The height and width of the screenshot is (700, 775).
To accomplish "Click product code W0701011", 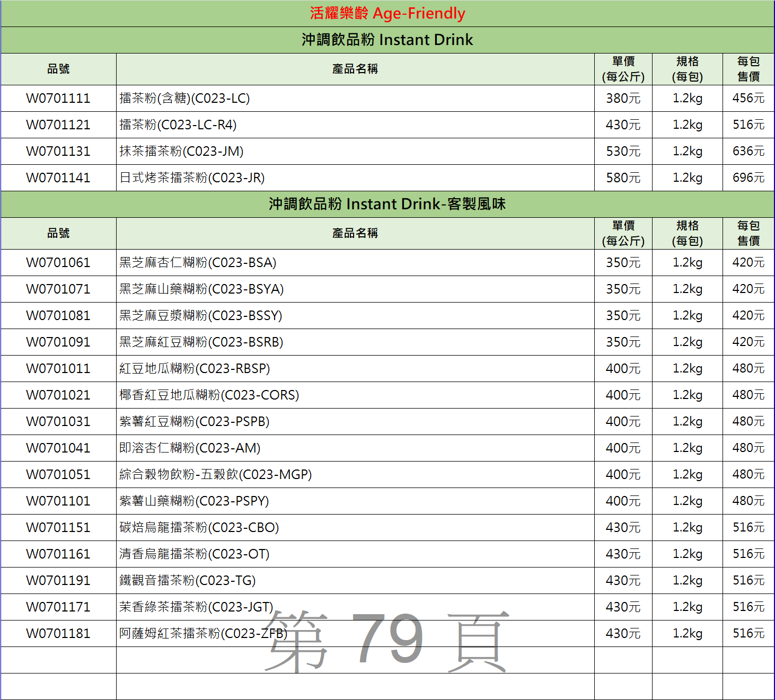I will pos(58,369).
